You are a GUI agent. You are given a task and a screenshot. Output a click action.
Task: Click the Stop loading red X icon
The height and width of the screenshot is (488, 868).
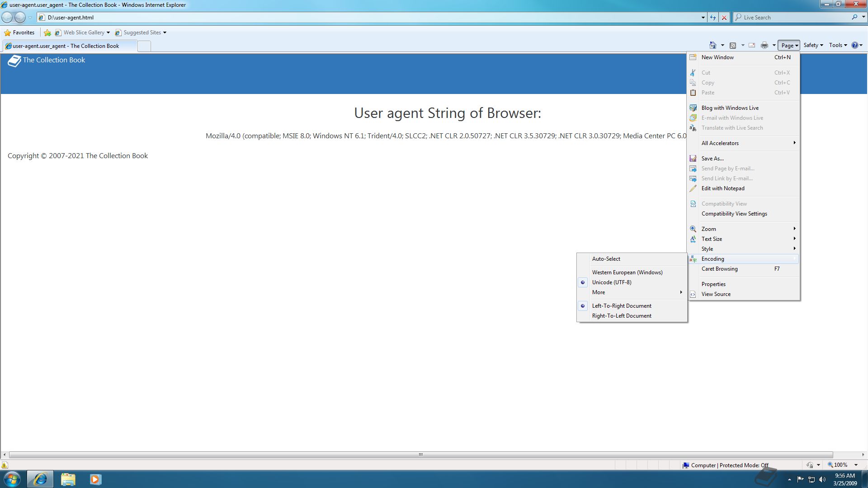pyautogui.click(x=724, y=17)
